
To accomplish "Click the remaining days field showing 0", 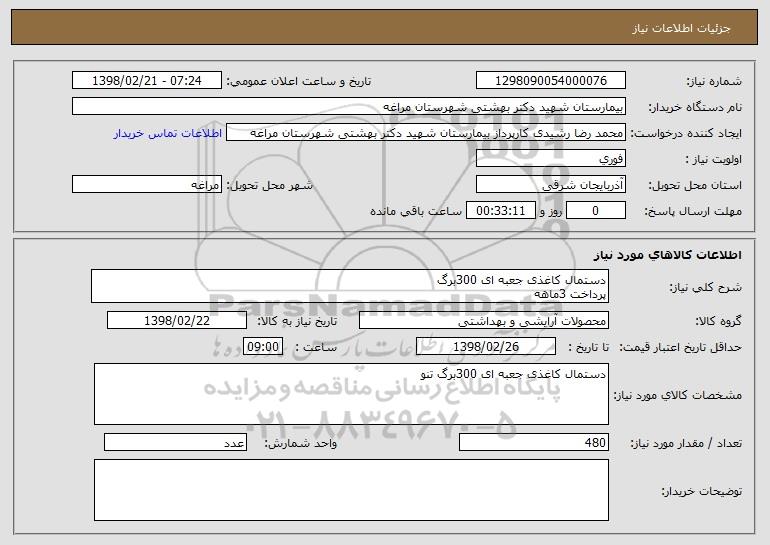I will pos(596,211).
